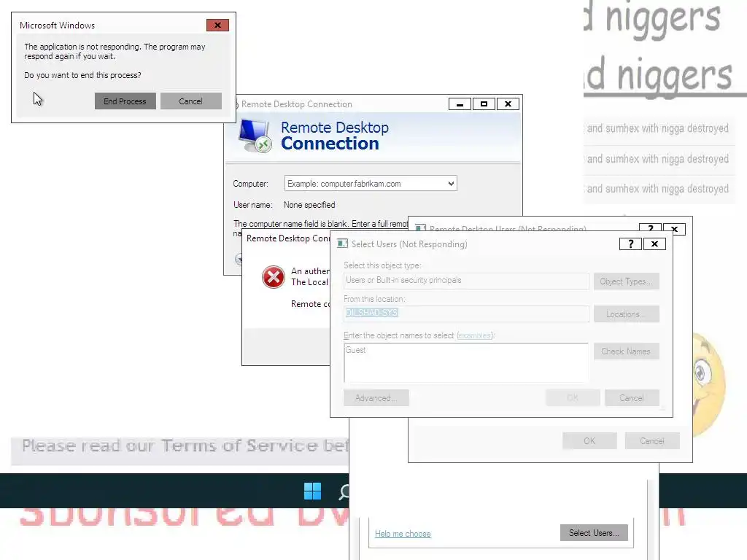
Task: Click OK in Remote Desktop Users dialog
Action: (589, 441)
